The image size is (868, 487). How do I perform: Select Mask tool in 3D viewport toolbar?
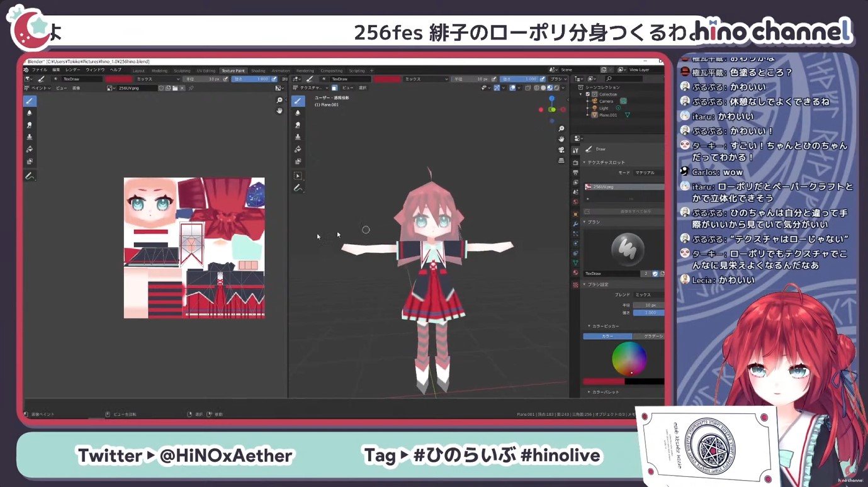pyautogui.click(x=298, y=161)
